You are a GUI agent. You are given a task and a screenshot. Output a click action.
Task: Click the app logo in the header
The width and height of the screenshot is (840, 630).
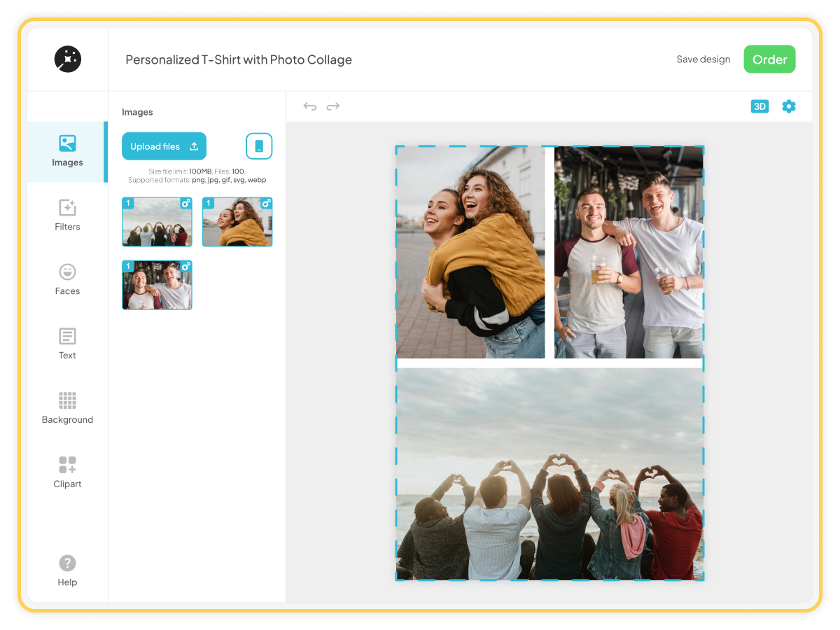68,59
